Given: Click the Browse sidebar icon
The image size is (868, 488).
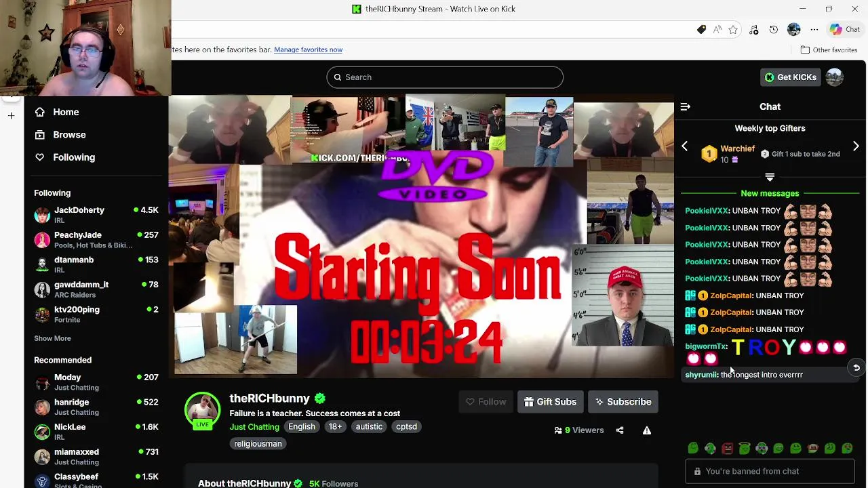Looking at the screenshot, I should 40,134.
